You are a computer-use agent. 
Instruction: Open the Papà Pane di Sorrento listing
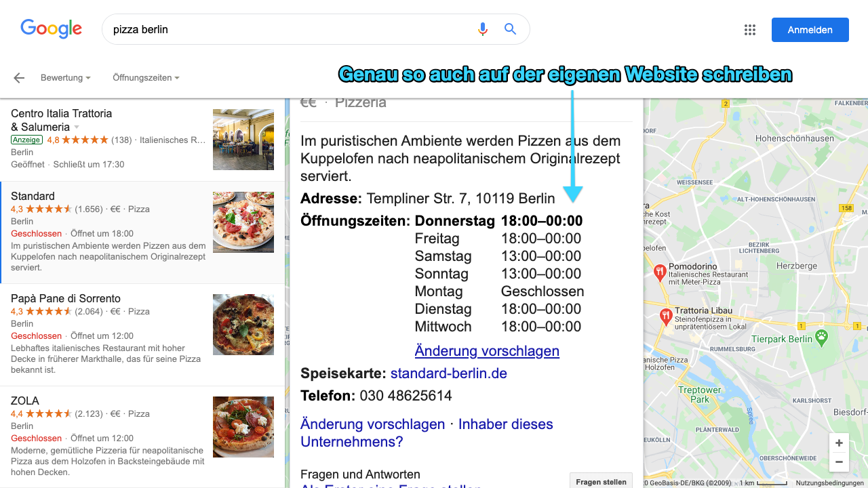pyautogui.click(x=142, y=335)
